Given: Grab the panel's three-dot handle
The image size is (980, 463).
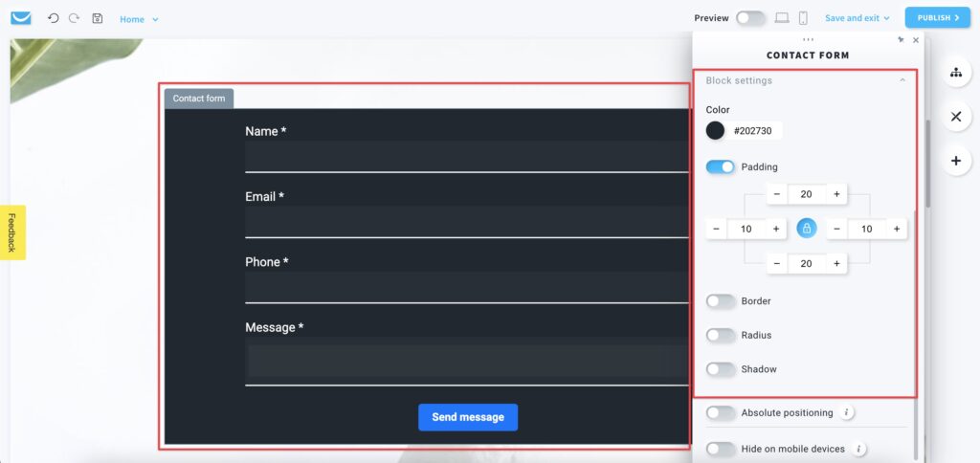Looking at the screenshot, I should coord(808,39).
